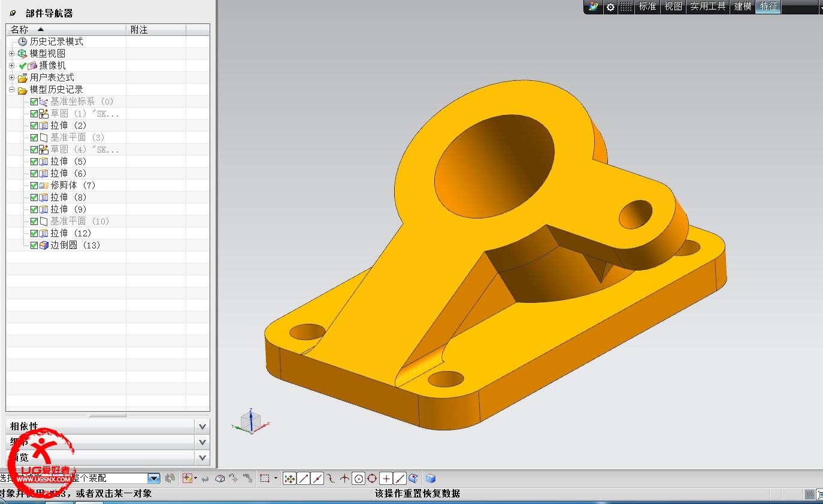The width and height of the screenshot is (823, 504).
Task: Click the rectangle selection mode icon
Action: coord(265,478)
